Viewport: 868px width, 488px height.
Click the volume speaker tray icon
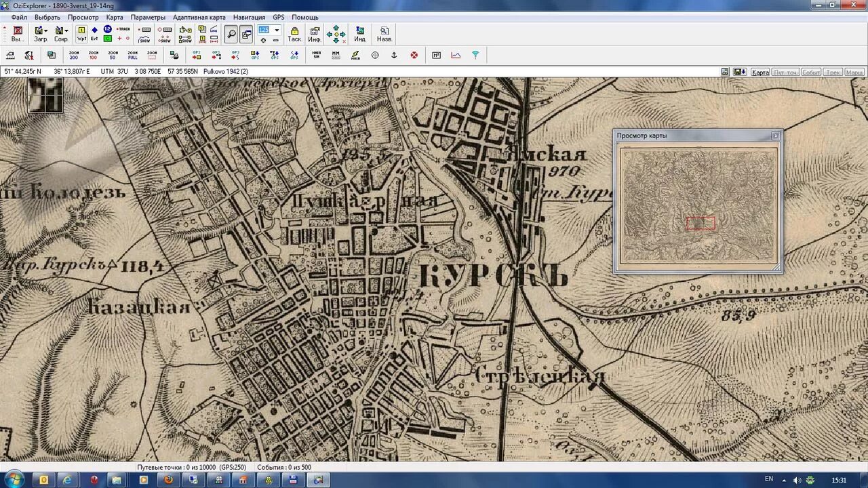[797, 480]
